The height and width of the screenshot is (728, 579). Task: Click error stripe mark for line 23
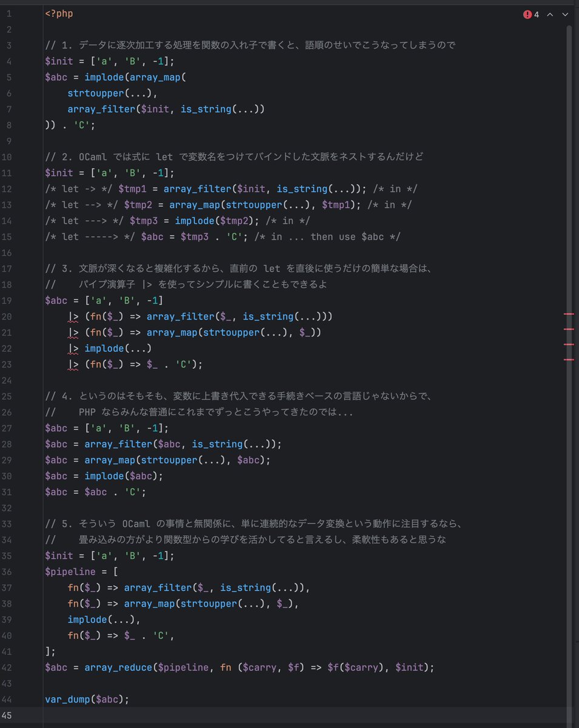[568, 360]
